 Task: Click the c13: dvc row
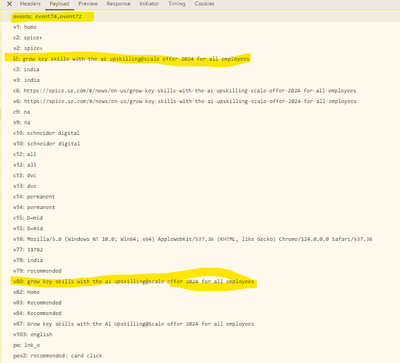point(25,176)
